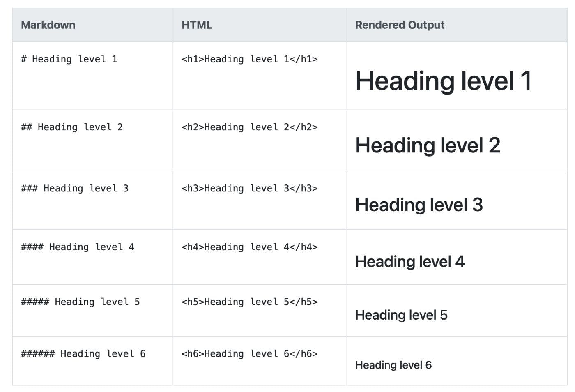
Task: Click the '<h6>Heading level 6</h6>' code snippet
Action: pos(250,353)
